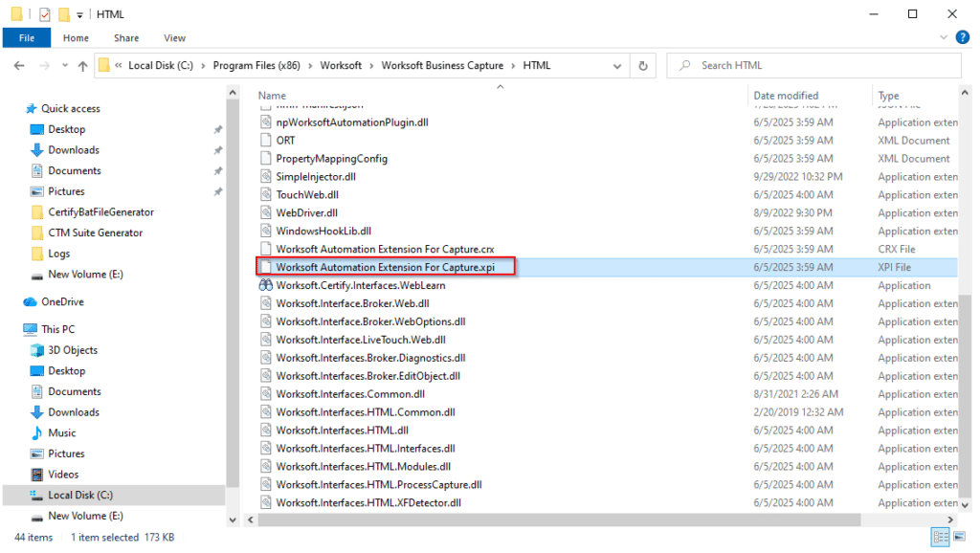Open recent locations dropdown arrow
Screen dimensions: 980x553
pos(65,66)
